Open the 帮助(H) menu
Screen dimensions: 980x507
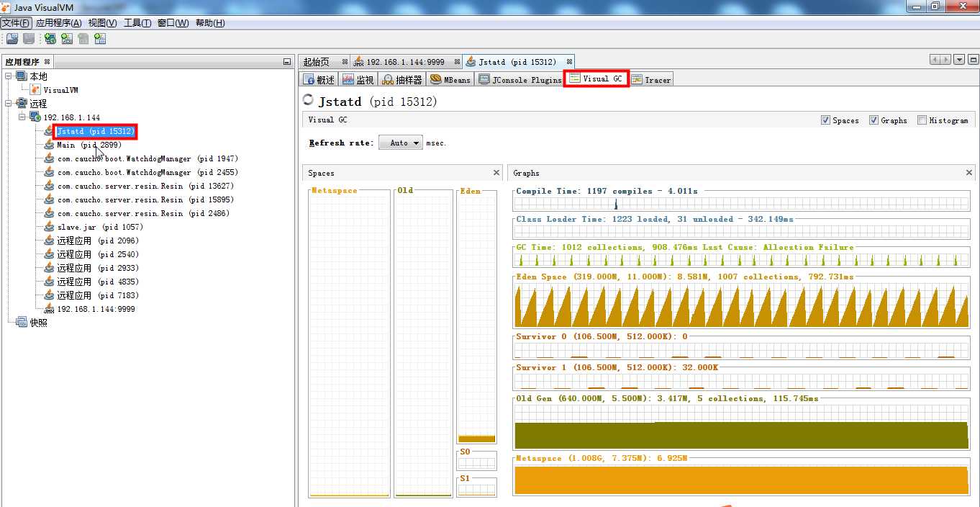210,23
